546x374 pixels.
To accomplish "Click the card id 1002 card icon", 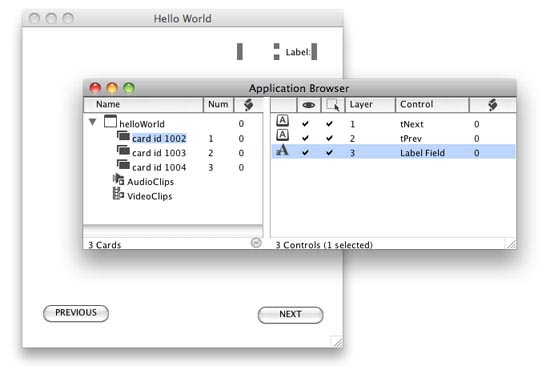I will click(x=123, y=136).
